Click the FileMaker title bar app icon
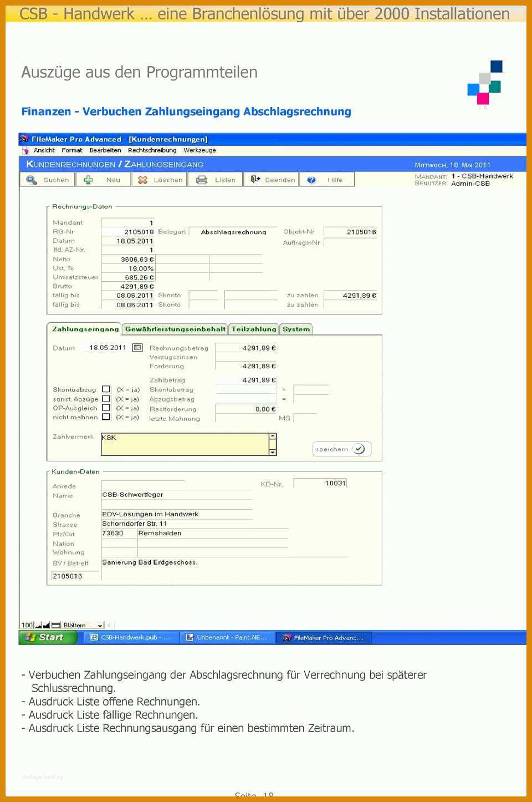Viewport: 532px width, 802px height. (x=24, y=139)
